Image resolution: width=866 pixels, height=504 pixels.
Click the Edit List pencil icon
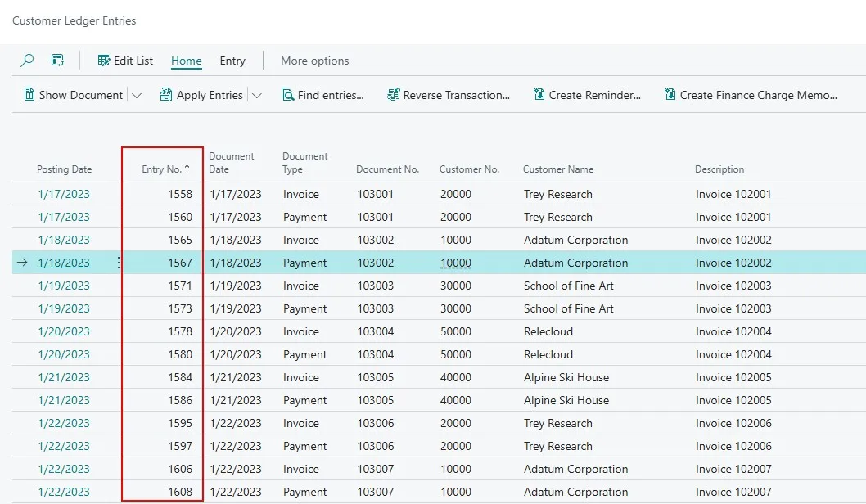(103, 61)
